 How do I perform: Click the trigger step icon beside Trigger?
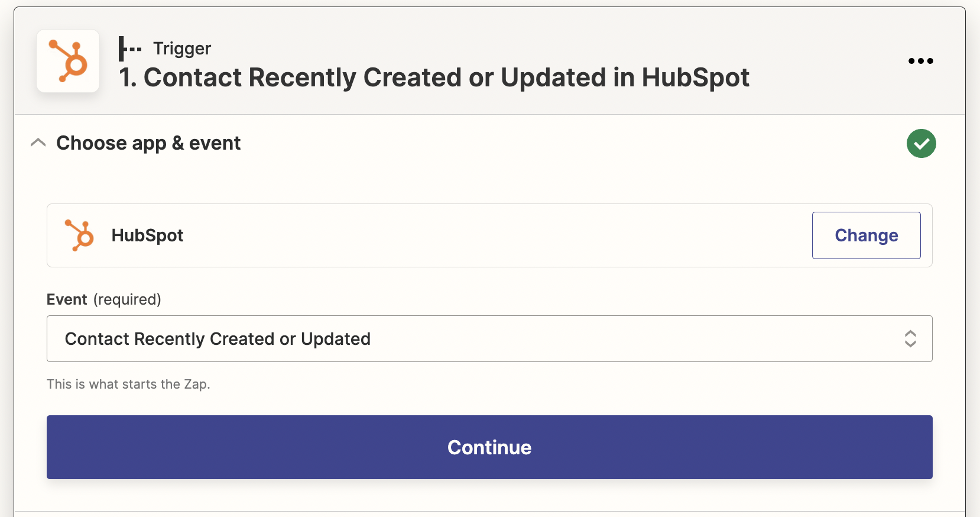tap(129, 49)
